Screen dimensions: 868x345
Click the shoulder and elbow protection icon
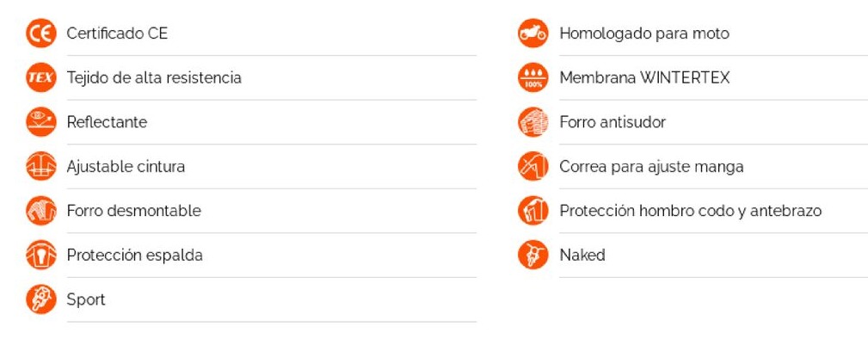coord(533,211)
